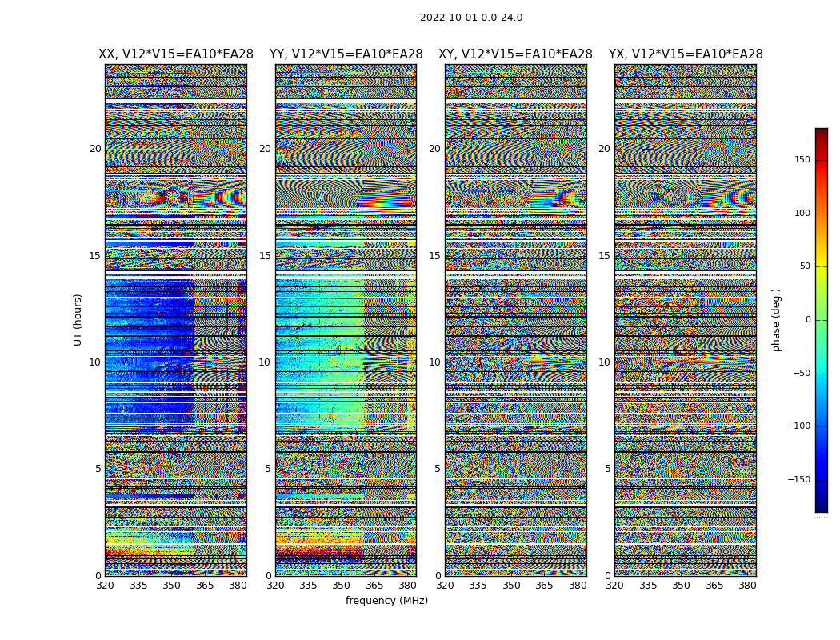Click the YY panel x-tick label '380'

tap(408, 586)
